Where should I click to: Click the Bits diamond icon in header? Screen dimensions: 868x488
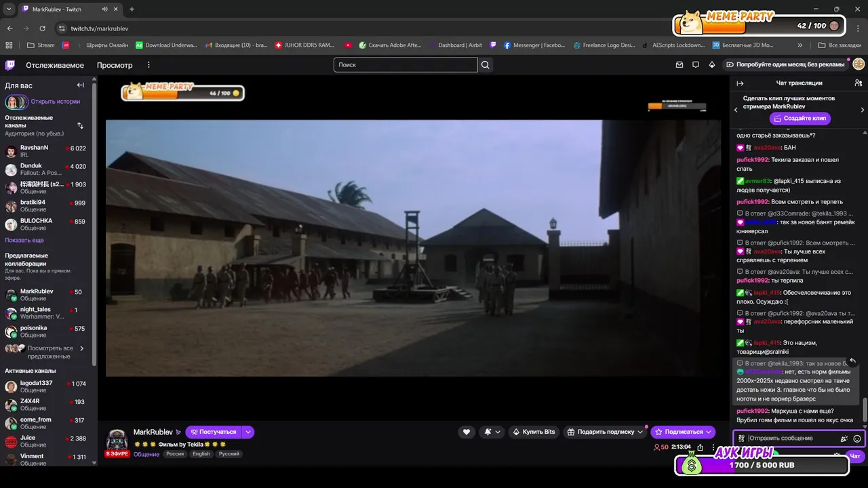[711, 65]
